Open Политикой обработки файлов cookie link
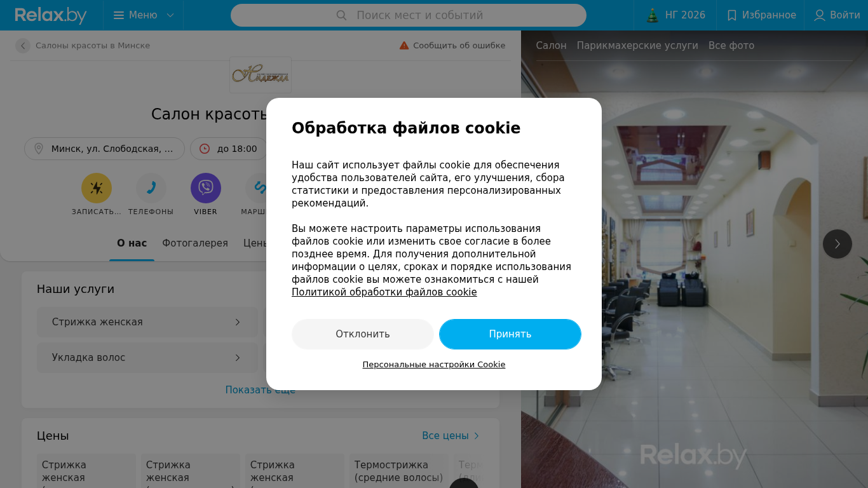The width and height of the screenshot is (868, 488). (384, 292)
